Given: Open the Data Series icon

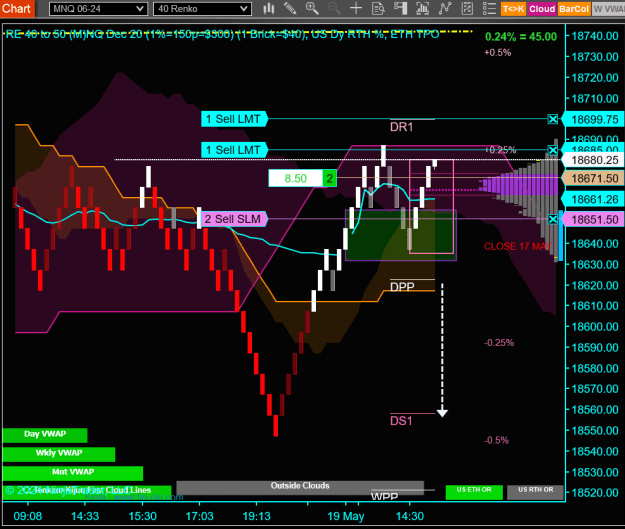Looking at the screenshot, I should (423, 8).
